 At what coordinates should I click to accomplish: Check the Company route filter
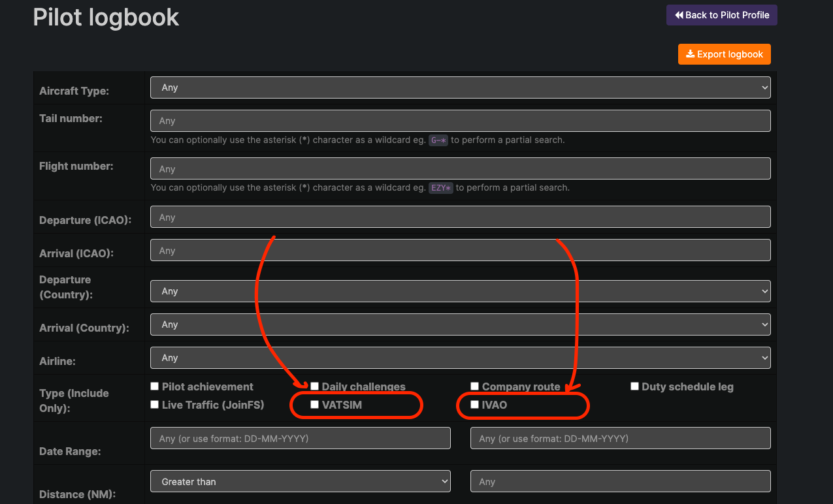474,386
